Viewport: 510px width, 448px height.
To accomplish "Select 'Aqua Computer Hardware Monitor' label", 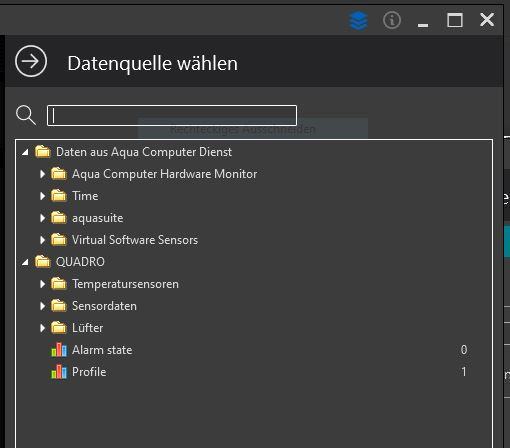I will (x=165, y=174).
